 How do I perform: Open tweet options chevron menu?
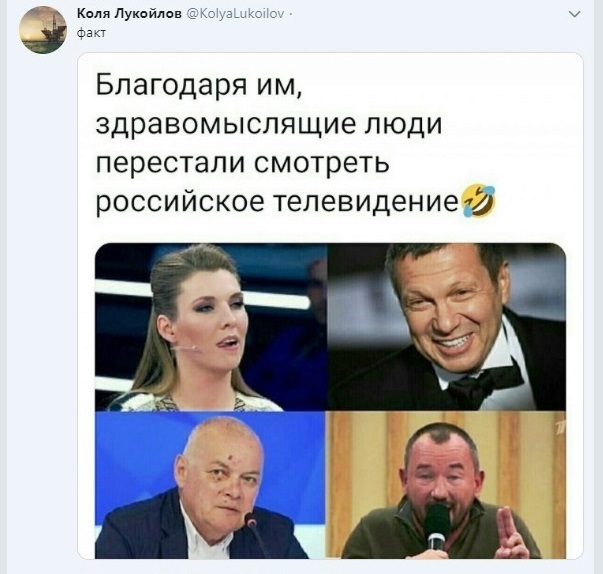575,14
